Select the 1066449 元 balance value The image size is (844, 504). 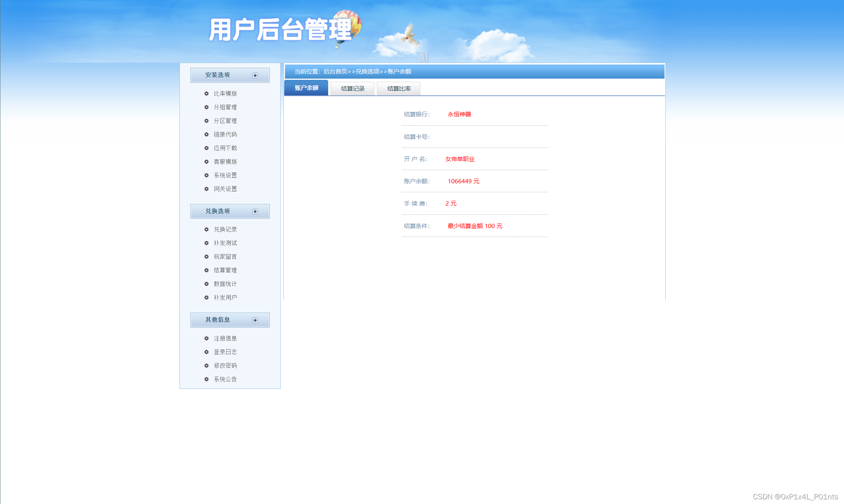click(x=464, y=181)
